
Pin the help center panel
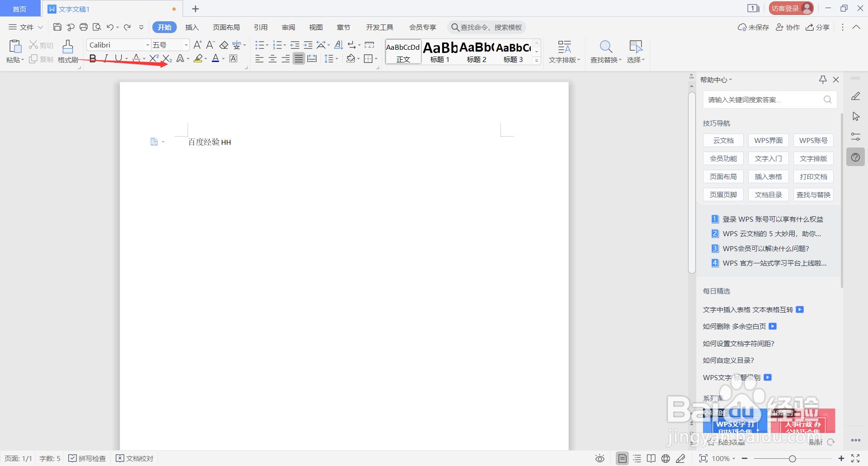click(x=823, y=80)
